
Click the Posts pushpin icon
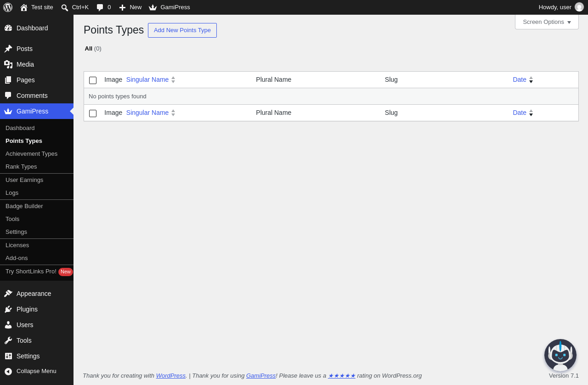pos(8,49)
